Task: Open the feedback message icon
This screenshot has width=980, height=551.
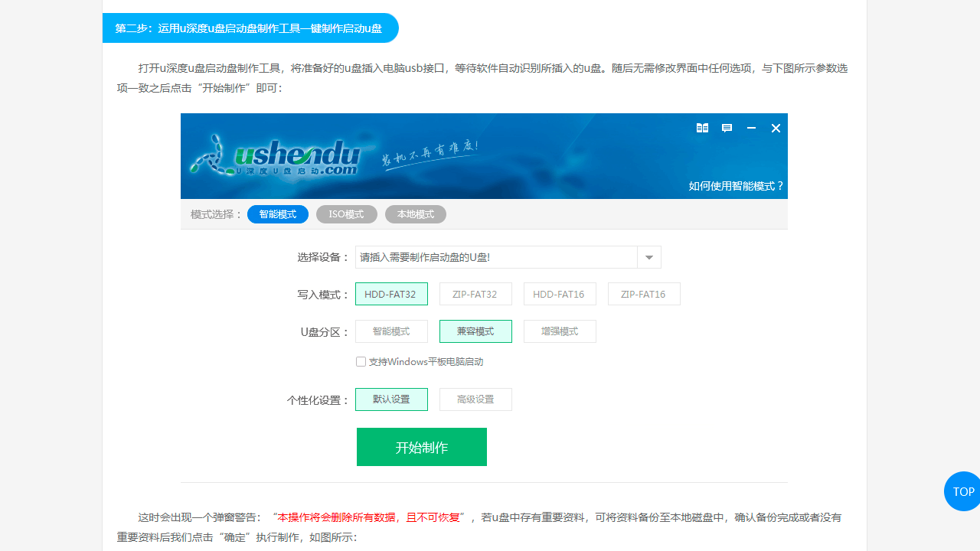Action: coord(727,128)
